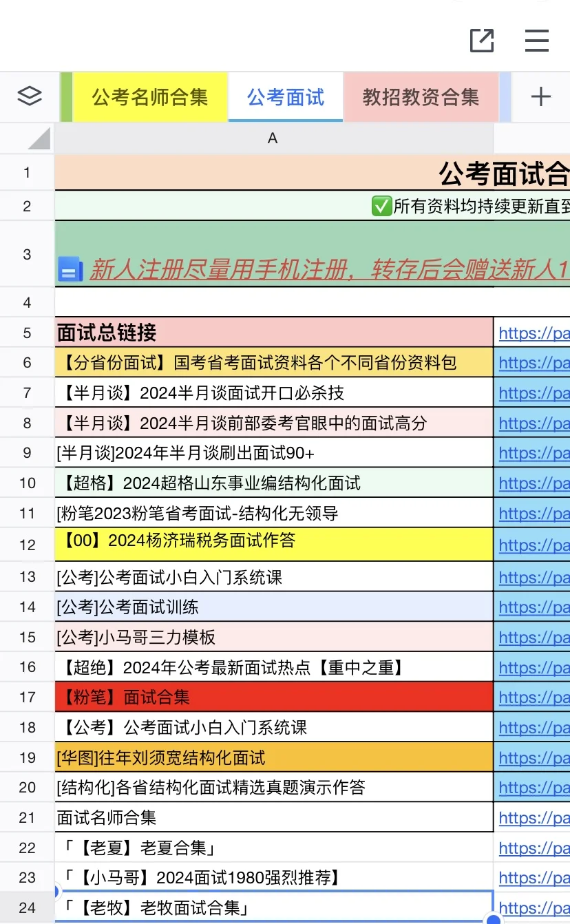Select cell 【分省份面试】国考省考面试资料

coord(274,363)
